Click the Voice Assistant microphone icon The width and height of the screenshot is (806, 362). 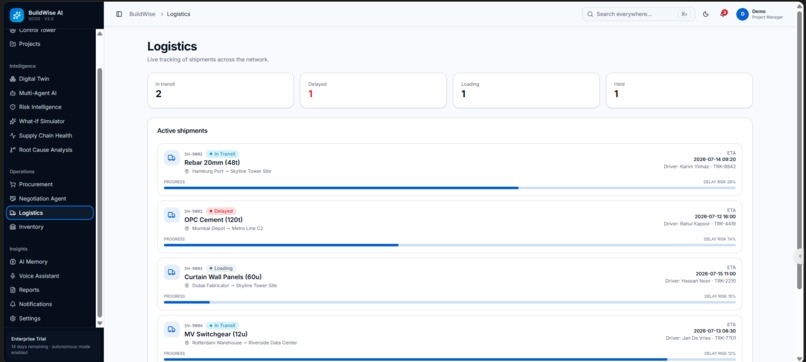pos(13,276)
